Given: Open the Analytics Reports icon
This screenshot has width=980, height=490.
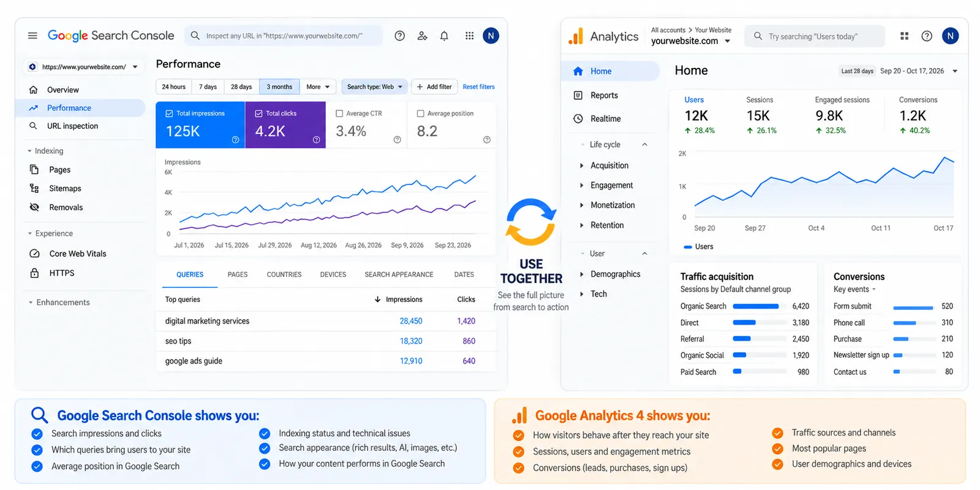Looking at the screenshot, I should pyautogui.click(x=578, y=95).
